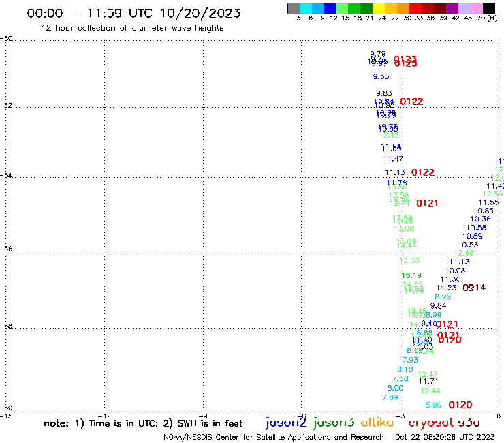Pick the purple 42 ft legend swatch
The width and height of the screenshot is (504, 443).
[452, 8]
